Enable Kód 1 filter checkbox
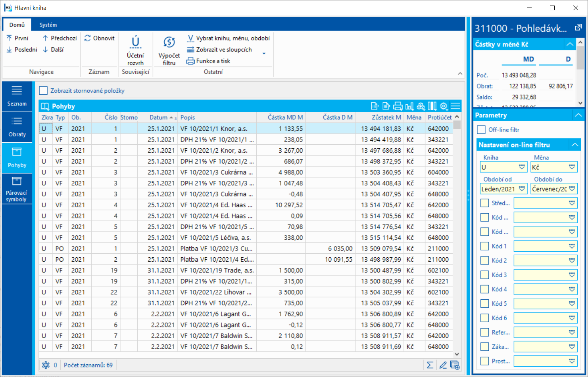588x377 pixels. [x=484, y=246]
